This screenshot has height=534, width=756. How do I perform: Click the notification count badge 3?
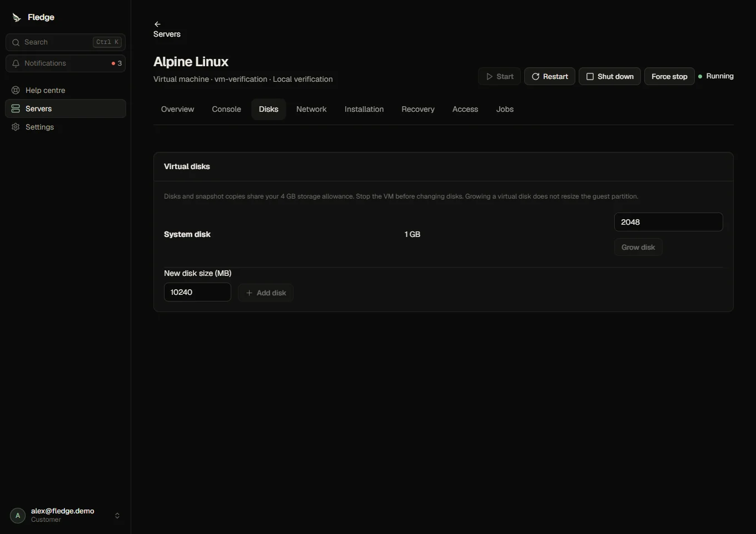click(117, 63)
